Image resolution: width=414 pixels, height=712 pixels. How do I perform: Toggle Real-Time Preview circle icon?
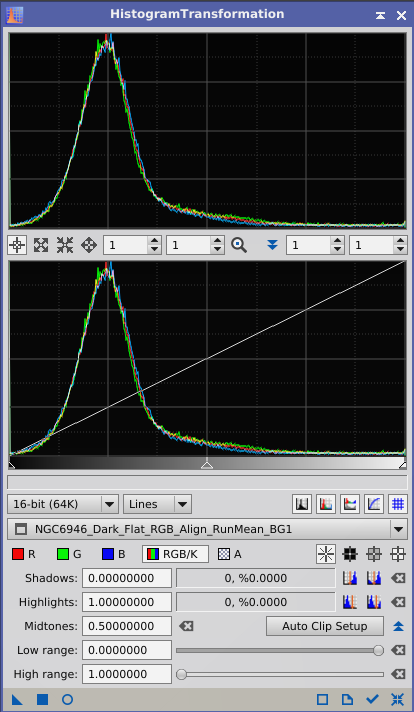tap(67, 699)
